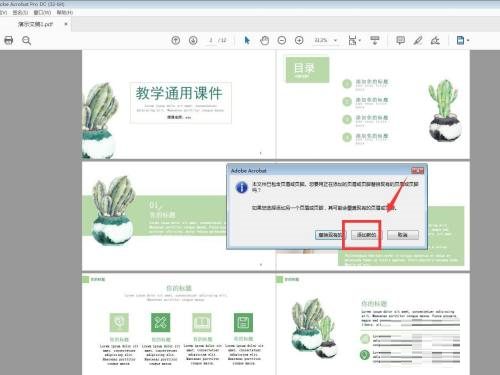500x375 pixels.
Task: Open the save file dropdown icon
Action: [x=463, y=40]
